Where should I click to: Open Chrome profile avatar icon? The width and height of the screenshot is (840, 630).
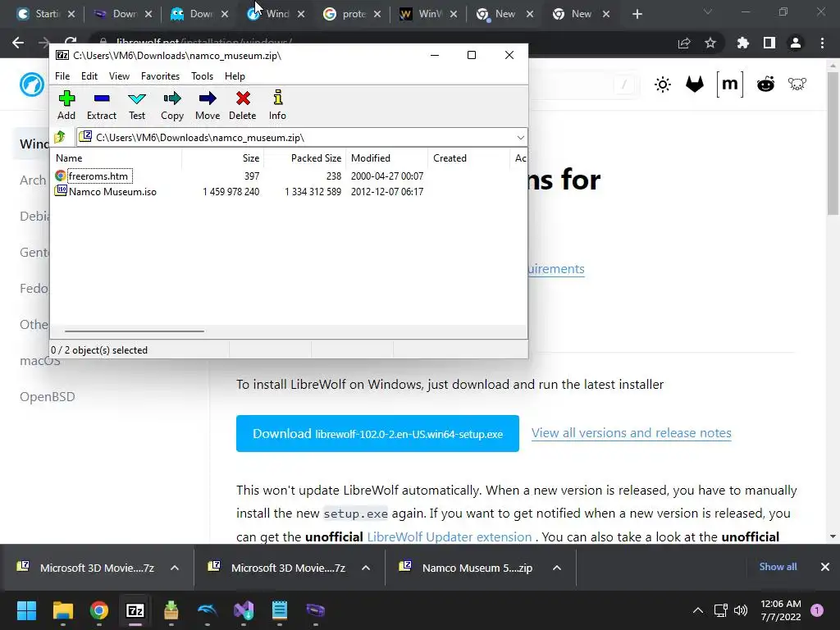[x=796, y=43]
